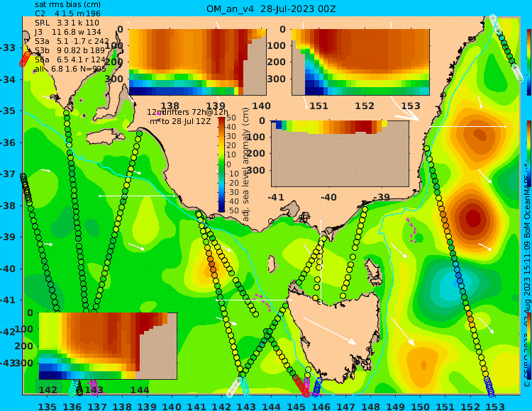
Task: Click the central sea level anomaly colorbar
Action: pos(221,164)
